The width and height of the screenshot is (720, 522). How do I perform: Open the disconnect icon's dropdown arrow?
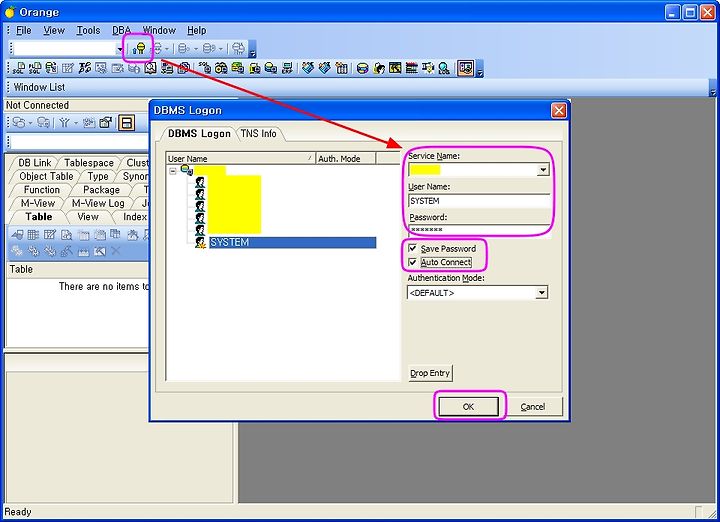[x=167, y=49]
